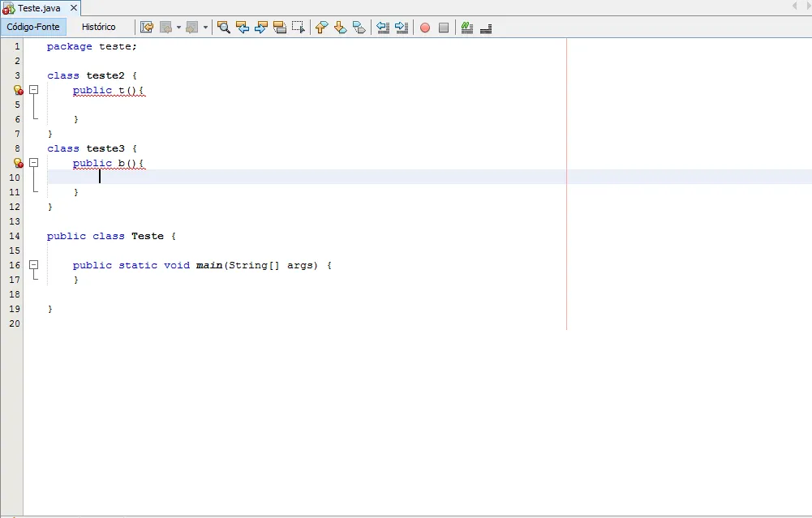Close the Teste.java tab

[74, 8]
